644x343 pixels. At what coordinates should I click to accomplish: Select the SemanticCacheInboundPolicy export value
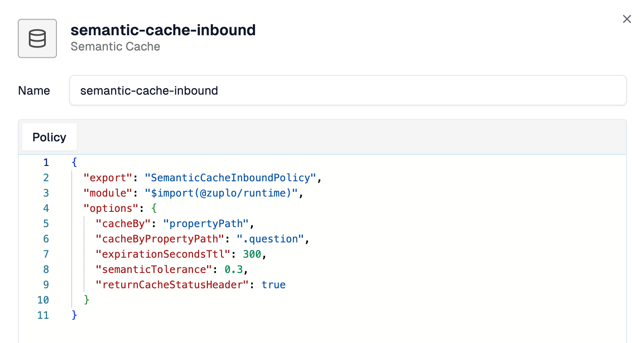coord(230,177)
